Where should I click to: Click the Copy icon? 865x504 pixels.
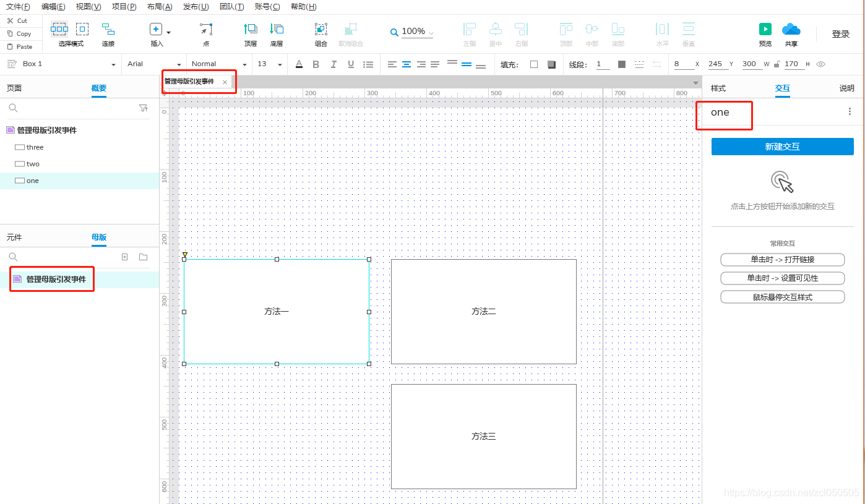pyautogui.click(x=10, y=33)
